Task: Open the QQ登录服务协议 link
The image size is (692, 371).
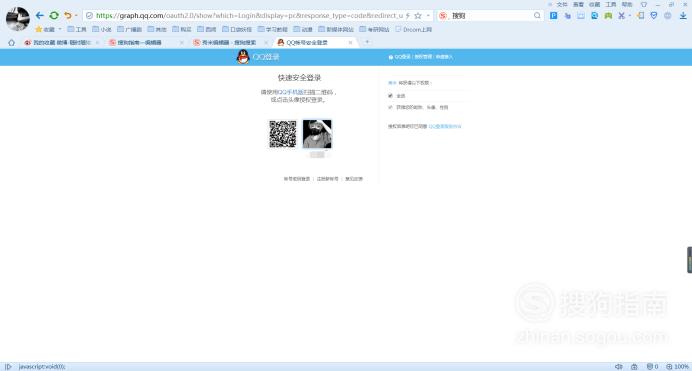Action: pos(445,126)
